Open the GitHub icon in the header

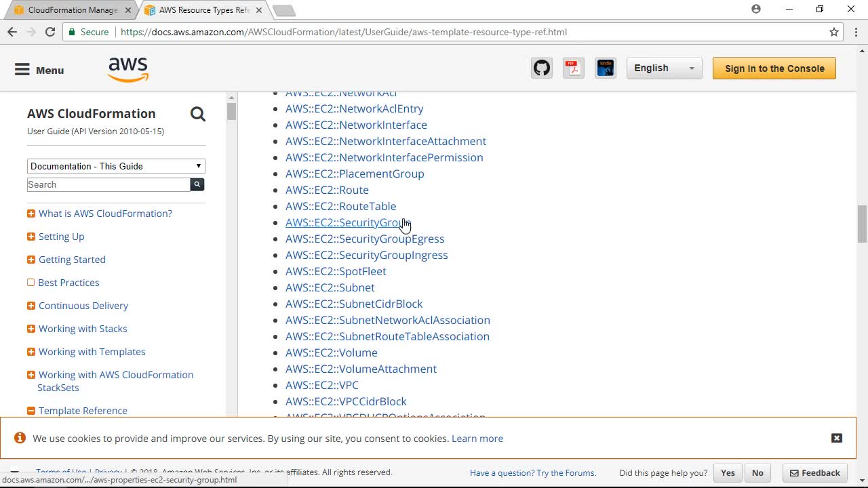click(542, 68)
